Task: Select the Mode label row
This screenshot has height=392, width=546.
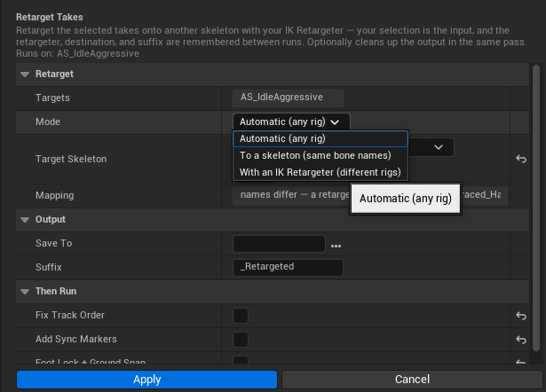Action: [48, 122]
